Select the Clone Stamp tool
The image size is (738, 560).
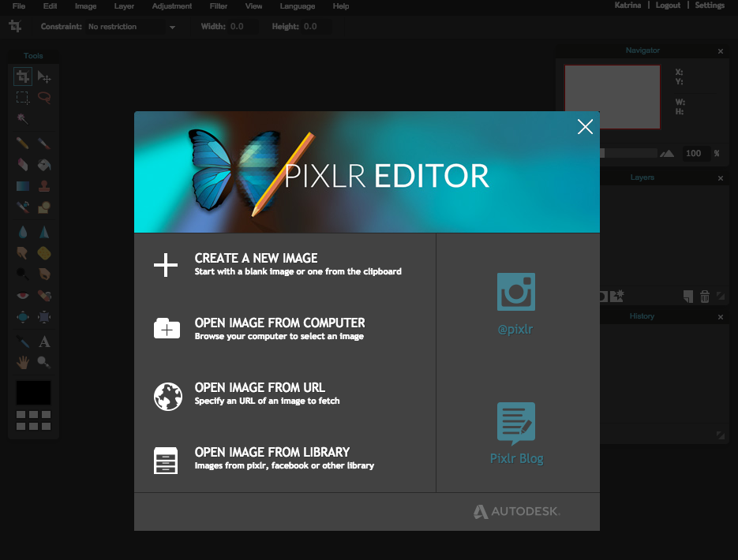(x=44, y=185)
